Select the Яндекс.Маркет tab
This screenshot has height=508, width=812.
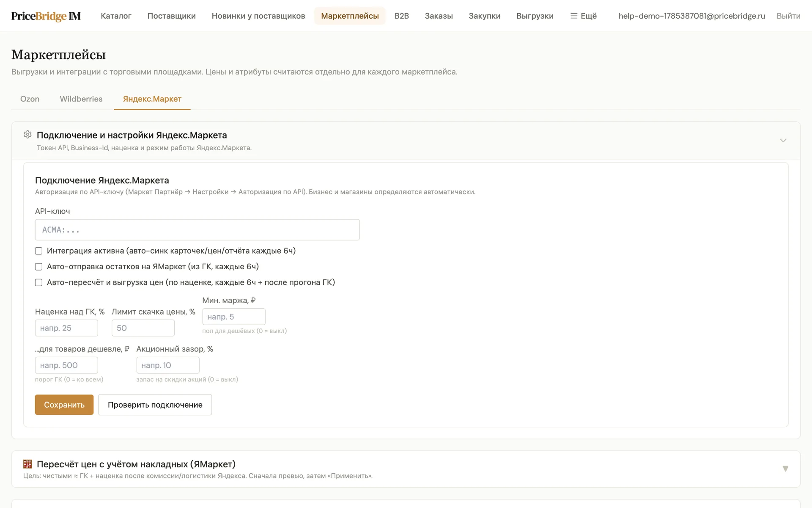152,99
